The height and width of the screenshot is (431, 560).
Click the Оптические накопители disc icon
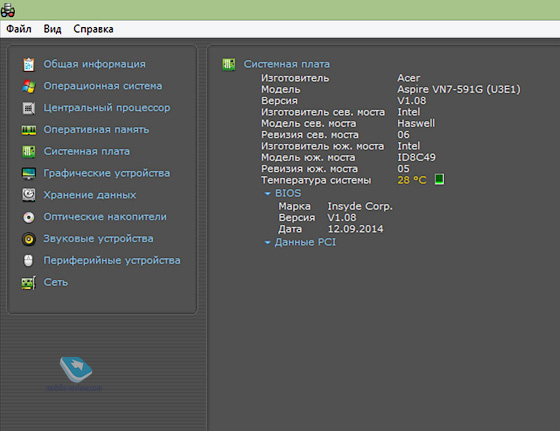point(29,217)
